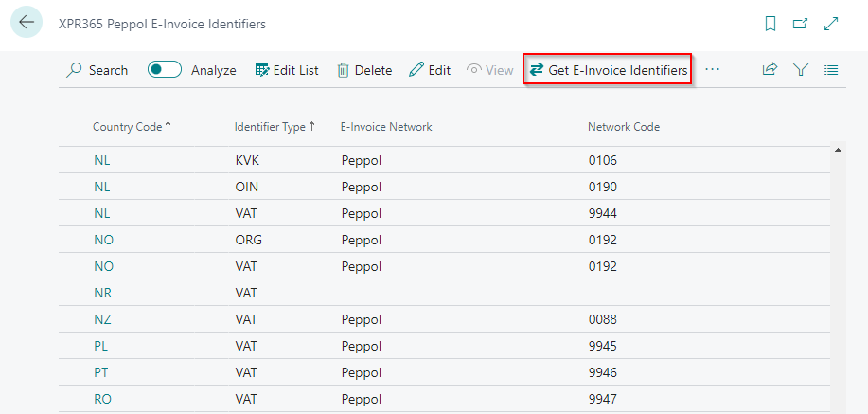The image size is (868, 414).
Task: Run Get E-Invoice Identifiers action
Action: point(608,70)
